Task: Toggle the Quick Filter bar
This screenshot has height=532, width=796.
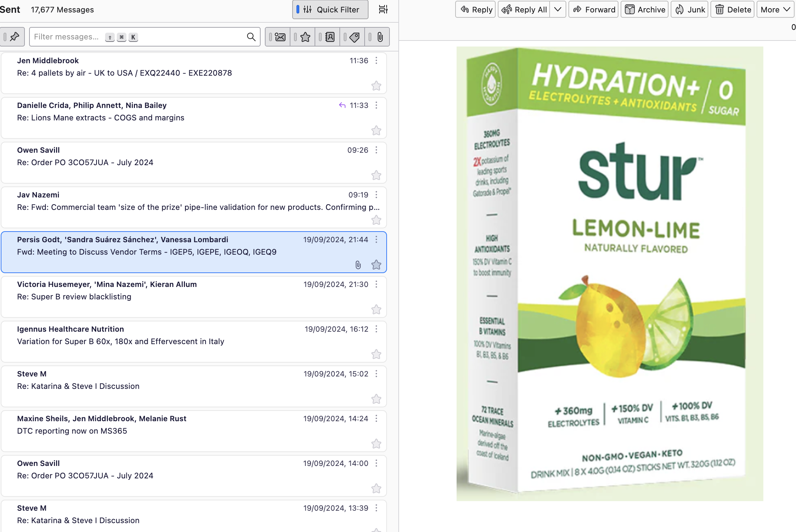Action: (330, 10)
